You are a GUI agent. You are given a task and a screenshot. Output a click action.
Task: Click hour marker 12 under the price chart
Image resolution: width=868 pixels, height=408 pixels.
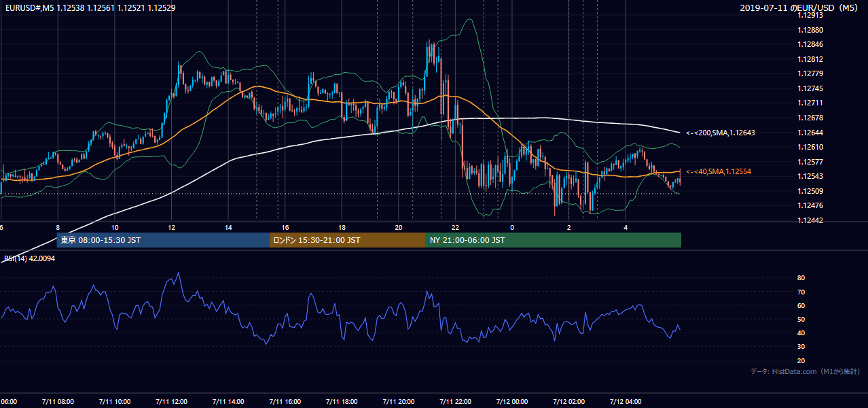coord(172,228)
